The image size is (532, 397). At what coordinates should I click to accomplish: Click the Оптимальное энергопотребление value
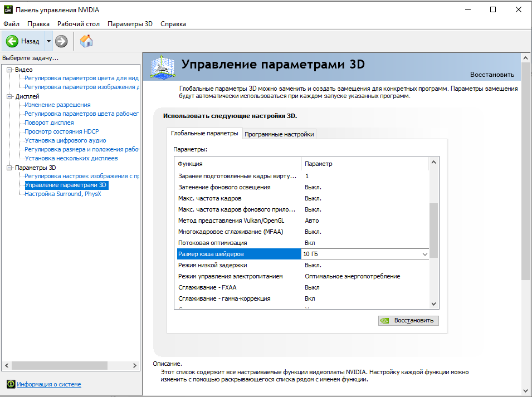pos(352,276)
